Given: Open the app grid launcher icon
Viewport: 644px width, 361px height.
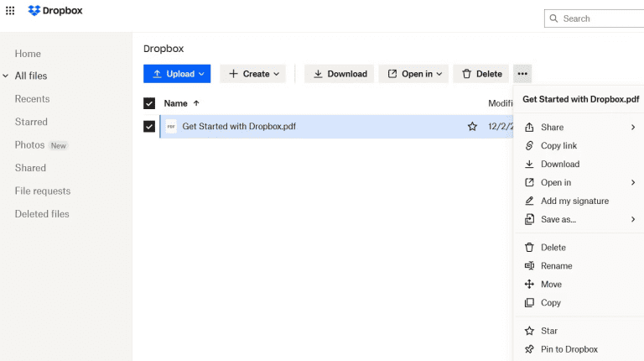Looking at the screenshot, I should click(x=10, y=11).
